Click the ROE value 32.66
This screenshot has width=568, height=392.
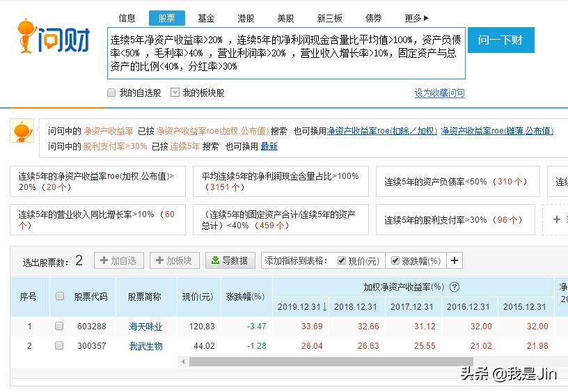pos(368,327)
